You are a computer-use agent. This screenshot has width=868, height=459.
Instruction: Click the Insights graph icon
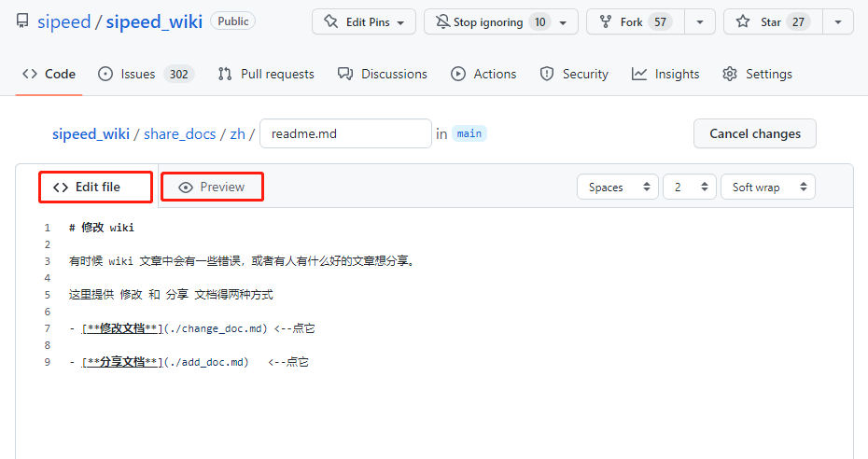click(638, 74)
